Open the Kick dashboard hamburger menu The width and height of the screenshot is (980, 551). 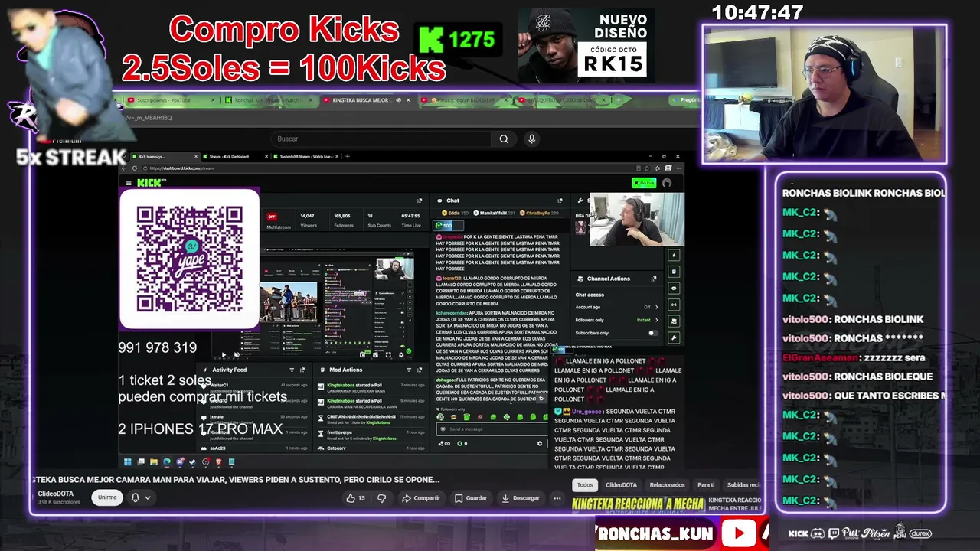coord(128,183)
